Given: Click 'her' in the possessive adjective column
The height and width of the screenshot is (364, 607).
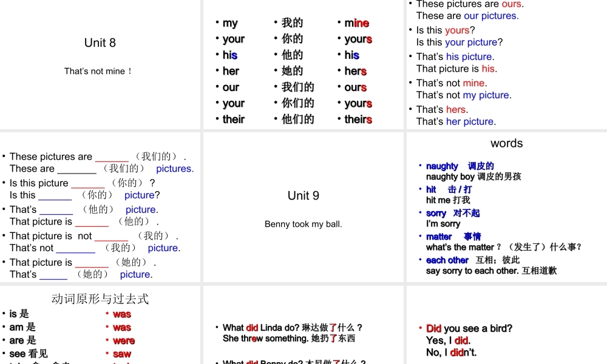Looking at the screenshot, I should tap(231, 71).
